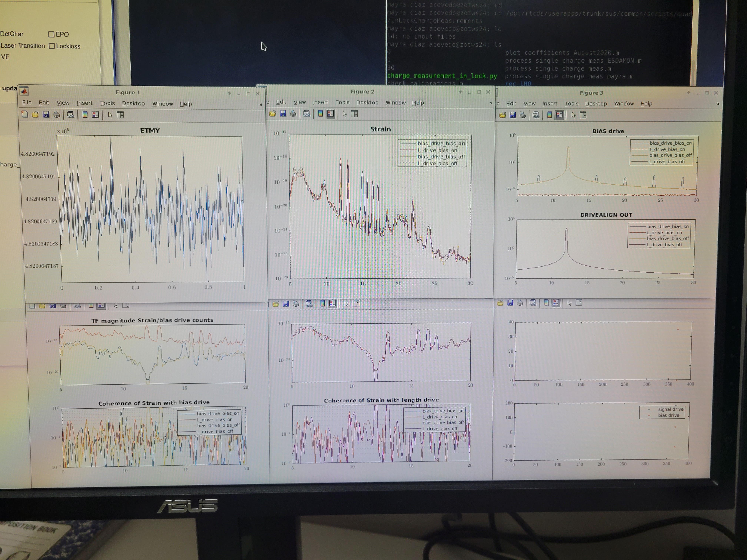The height and width of the screenshot is (560, 747).
Task: Open the Window menu in Figure 3
Action: coord(624,104)
